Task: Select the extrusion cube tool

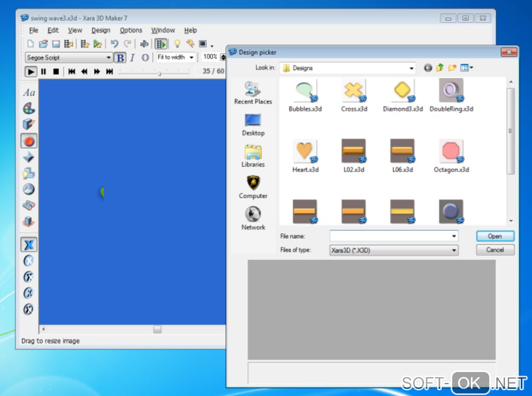Action: pyautogui.click(x=29, y=125)
